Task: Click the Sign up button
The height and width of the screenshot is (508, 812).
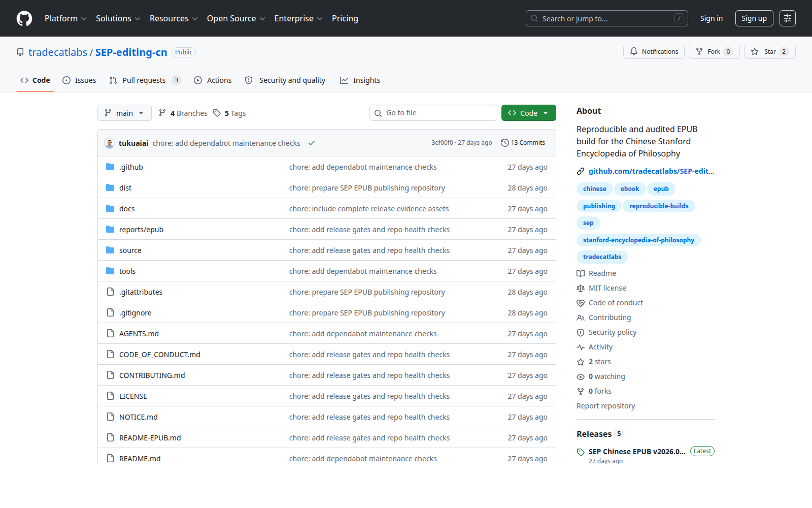Action: [x=754, y=18]
